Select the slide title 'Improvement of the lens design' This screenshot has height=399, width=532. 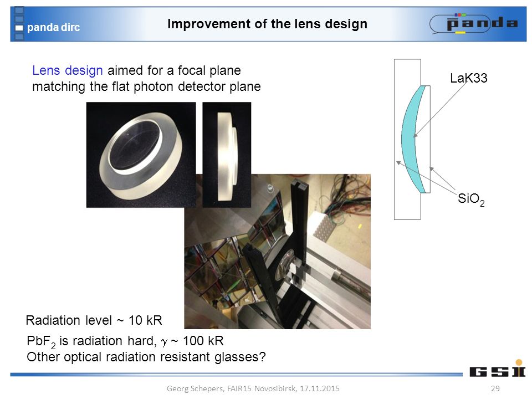tap(267, 24)
